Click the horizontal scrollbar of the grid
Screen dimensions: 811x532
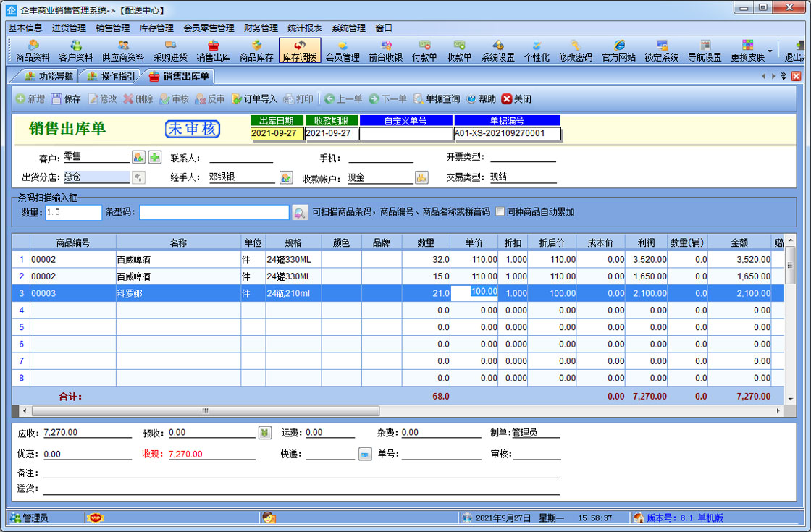[205, 410]
